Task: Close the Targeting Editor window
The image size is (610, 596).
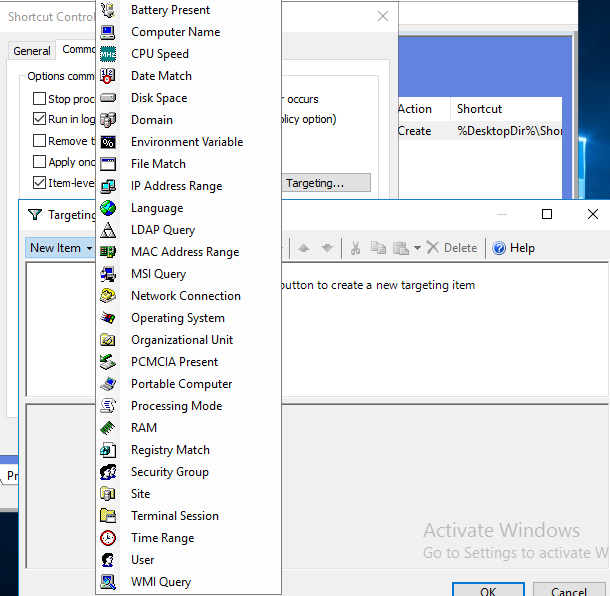Action: pyautogui.click(x=592, y=214)
